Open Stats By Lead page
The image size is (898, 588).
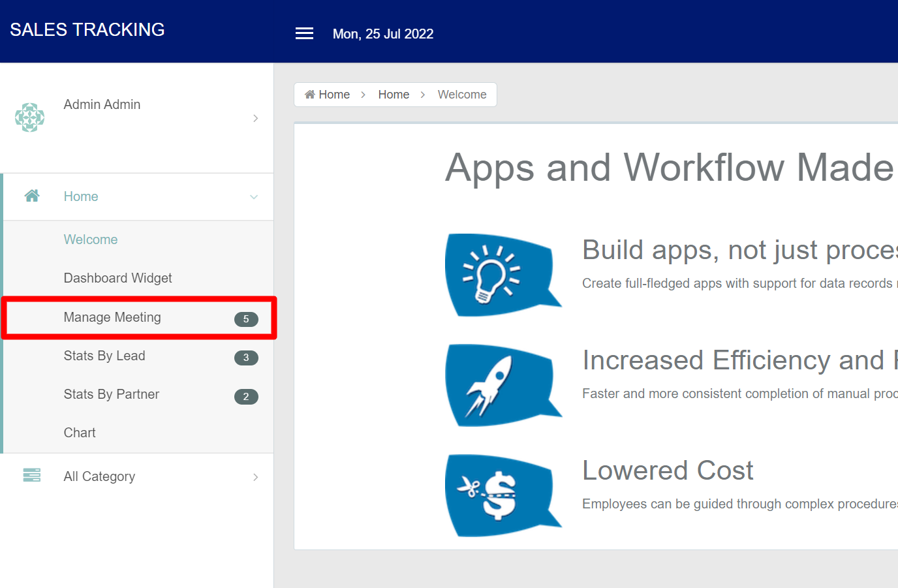coord(104,356)
